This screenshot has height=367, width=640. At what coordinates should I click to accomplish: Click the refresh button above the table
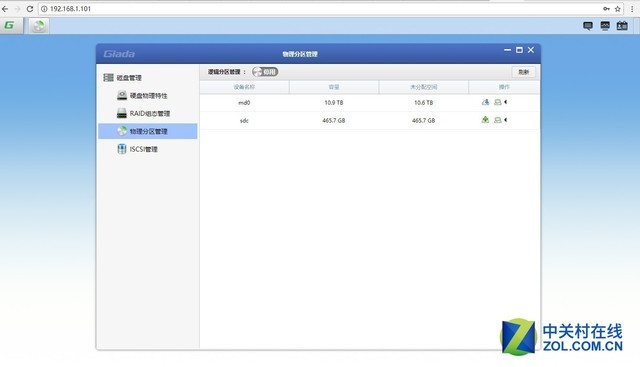click(524, 72)
